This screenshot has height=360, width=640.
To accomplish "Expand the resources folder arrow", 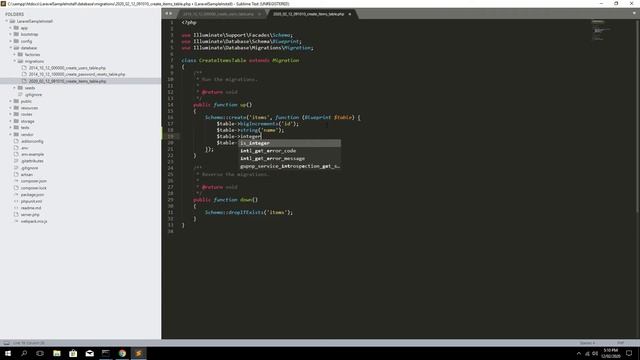I will 11,108.
